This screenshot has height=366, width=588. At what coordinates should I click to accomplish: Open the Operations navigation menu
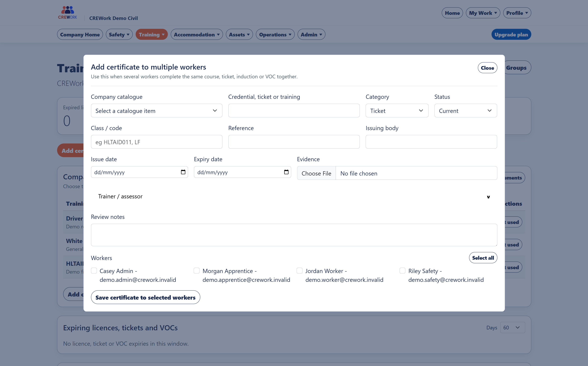point(275,35)
